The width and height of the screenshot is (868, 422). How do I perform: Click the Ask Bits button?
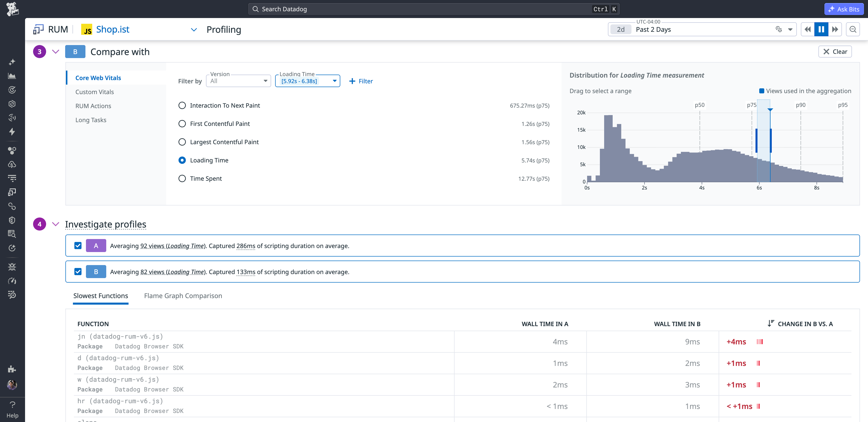[x=844, y=9]
